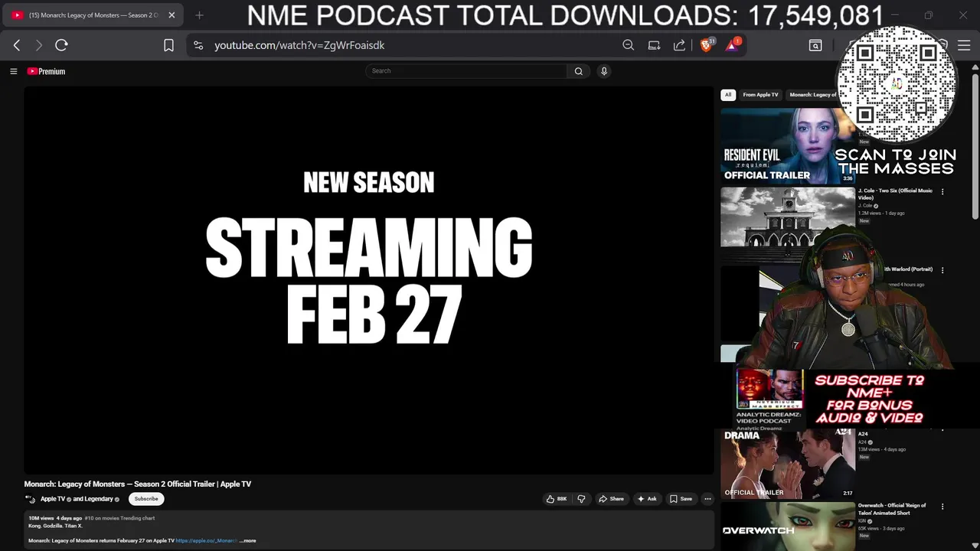Click the zoom out magnifier in address bar

(628, 45)
